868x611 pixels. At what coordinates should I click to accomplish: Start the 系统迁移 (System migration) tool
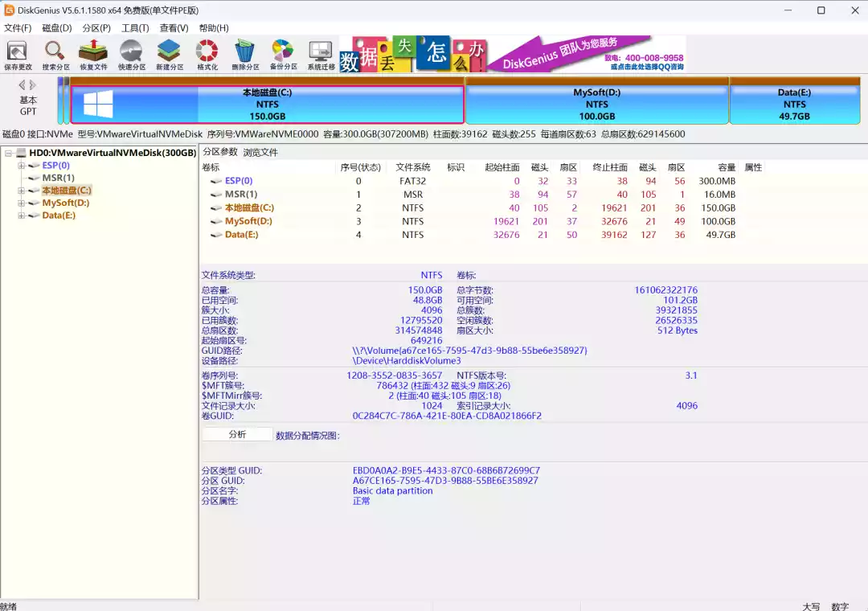[321, 54]
